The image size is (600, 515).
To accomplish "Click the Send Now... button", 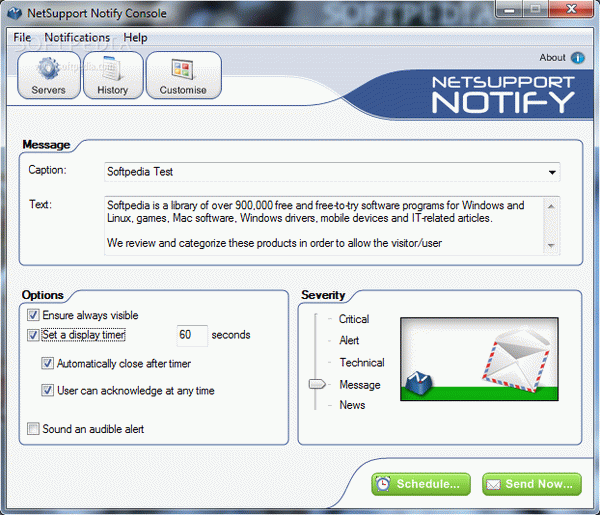I will [532, 484].
